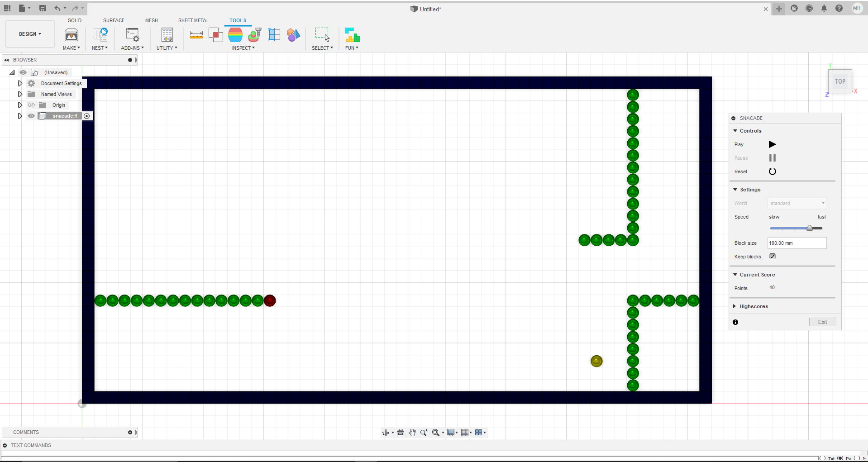868x462 pixels.
Task: Open the 3D Print Make tool
Action: coord(72,35)
